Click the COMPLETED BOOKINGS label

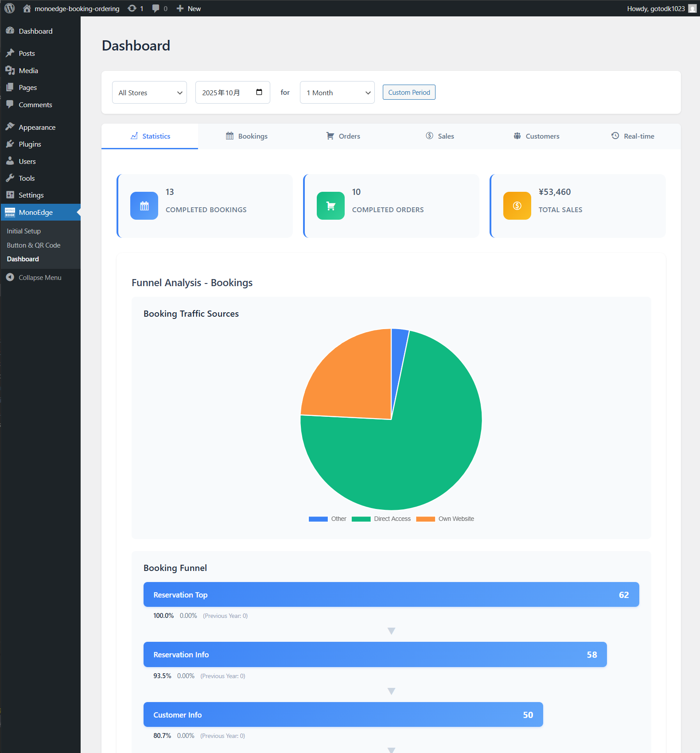pyautogui.click(x=206, y=210)
